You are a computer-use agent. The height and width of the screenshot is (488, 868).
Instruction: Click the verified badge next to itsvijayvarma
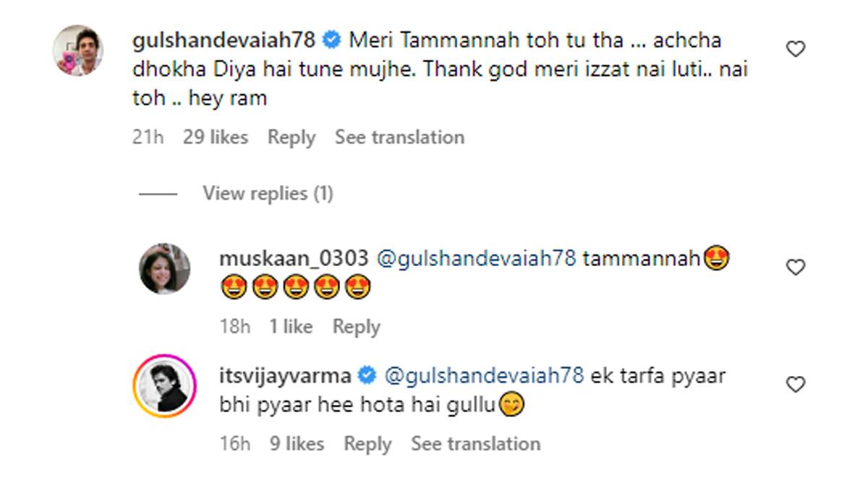[367, 376]
